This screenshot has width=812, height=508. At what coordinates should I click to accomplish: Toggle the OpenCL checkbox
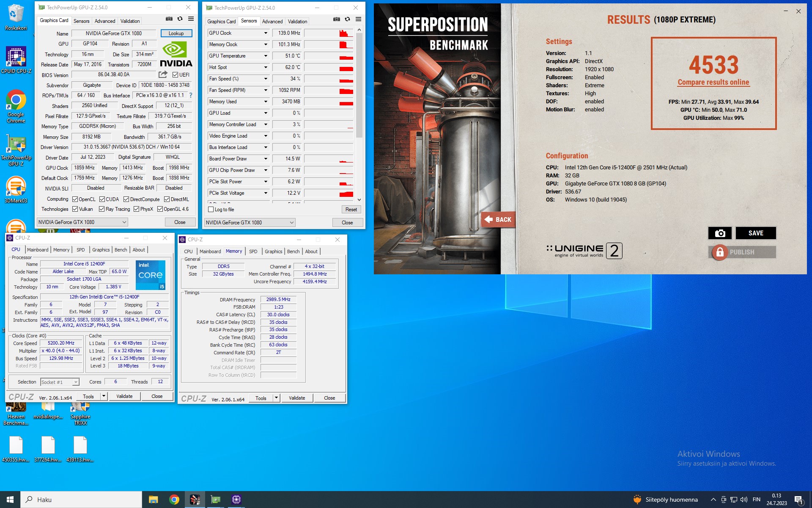click(75, 199)
